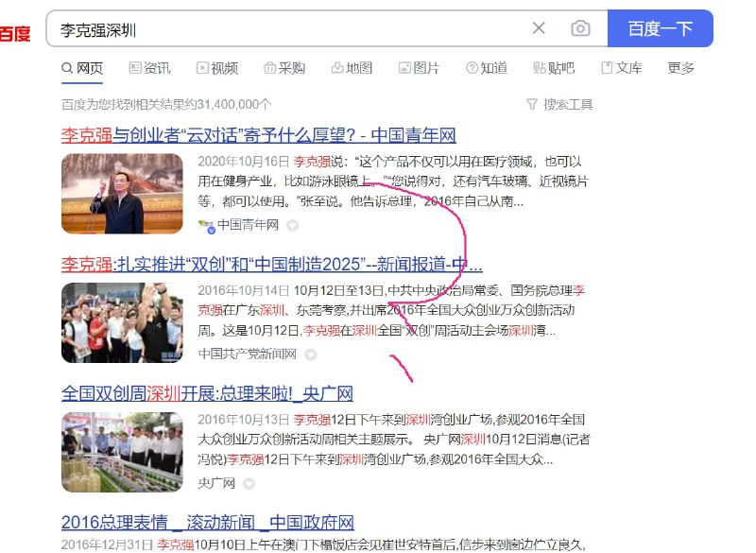Click the X icon to clear the search query
756x553 pixels.
tap(539, 28)
